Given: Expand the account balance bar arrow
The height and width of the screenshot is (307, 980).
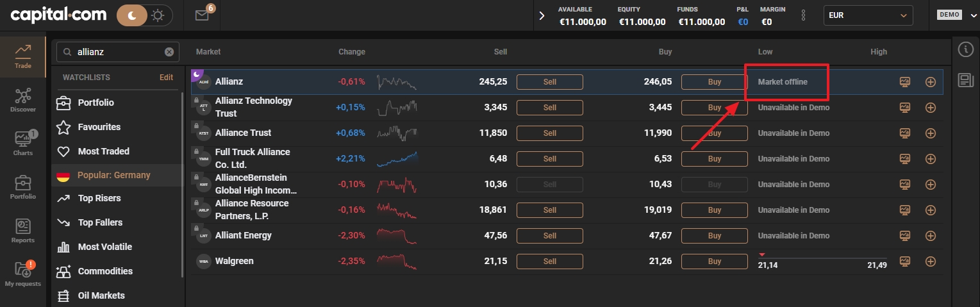Looking at the screenshot, I should click(x=542, y=15).
